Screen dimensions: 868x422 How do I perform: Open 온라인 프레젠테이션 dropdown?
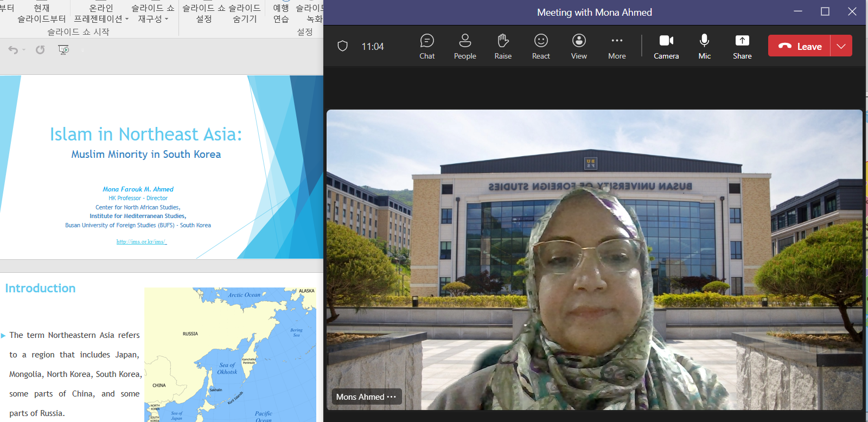pos(101,14)
